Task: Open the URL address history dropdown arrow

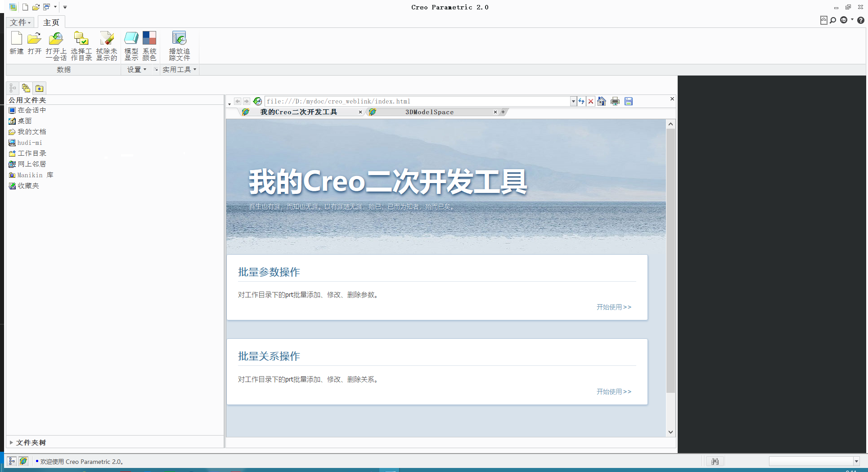Action: coord(573,101)
